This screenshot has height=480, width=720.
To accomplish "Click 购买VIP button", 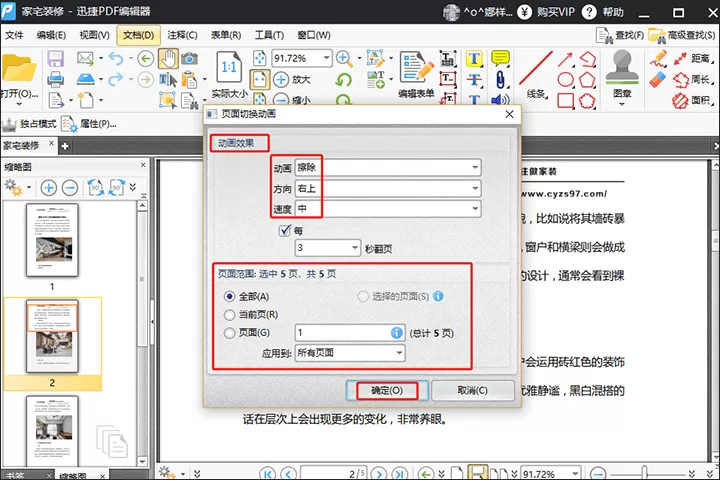I will pos(546,11).
